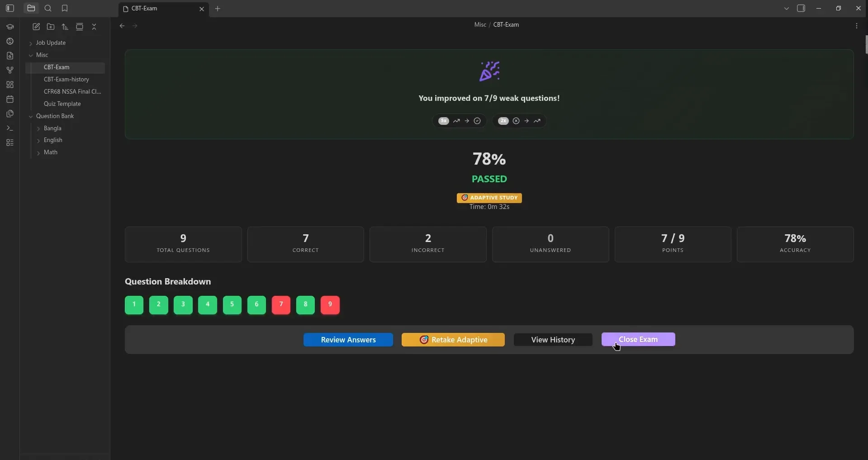Click the Misc breadcrumb link

(480, 24)
